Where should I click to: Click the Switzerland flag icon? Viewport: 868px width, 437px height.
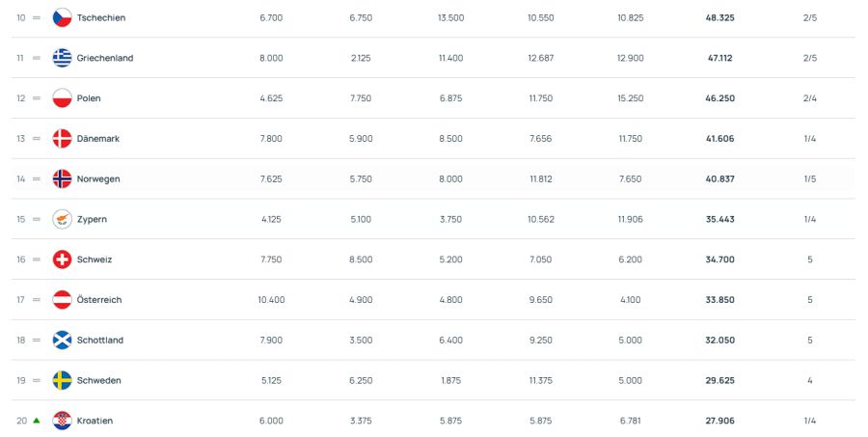63,259
